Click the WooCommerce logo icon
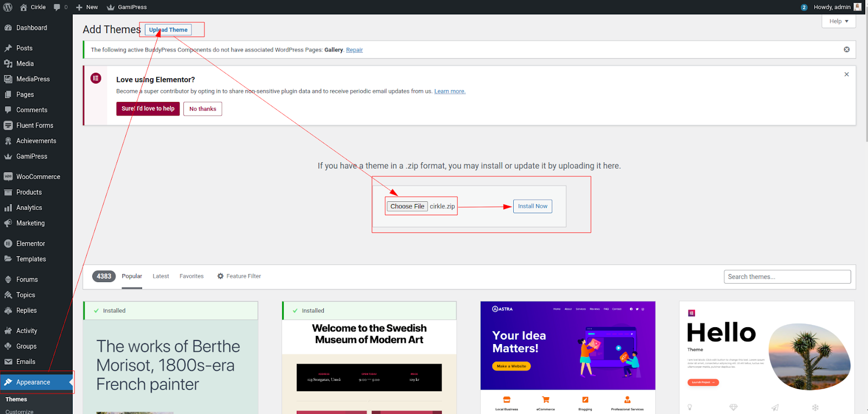Image resolution: width=868 pixels, height=414 pixels. pyautogui.click(x=8, y=177)
